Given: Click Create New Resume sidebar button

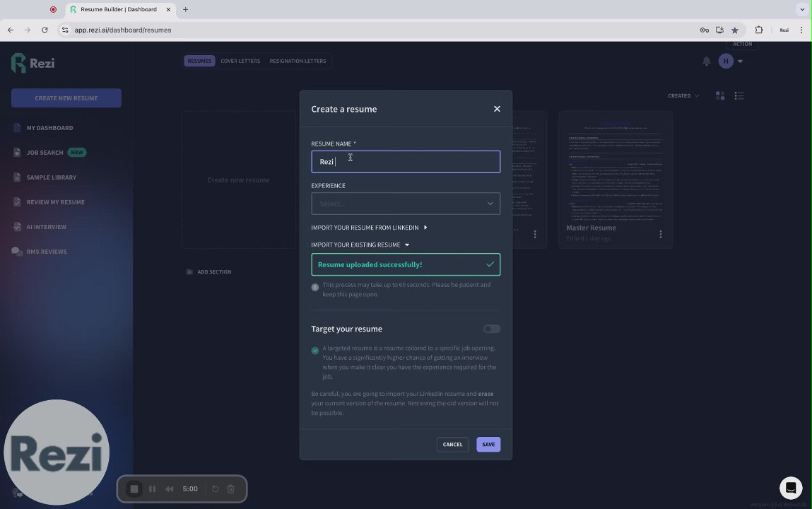Looking at the screenshot, I should click(66, 98).
